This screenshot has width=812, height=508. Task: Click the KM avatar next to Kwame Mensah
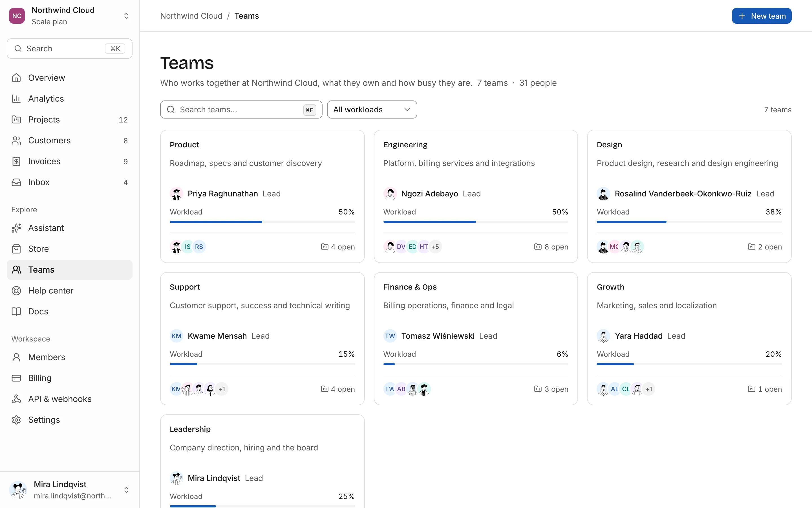pyautogui.click(x=176, y=336)
